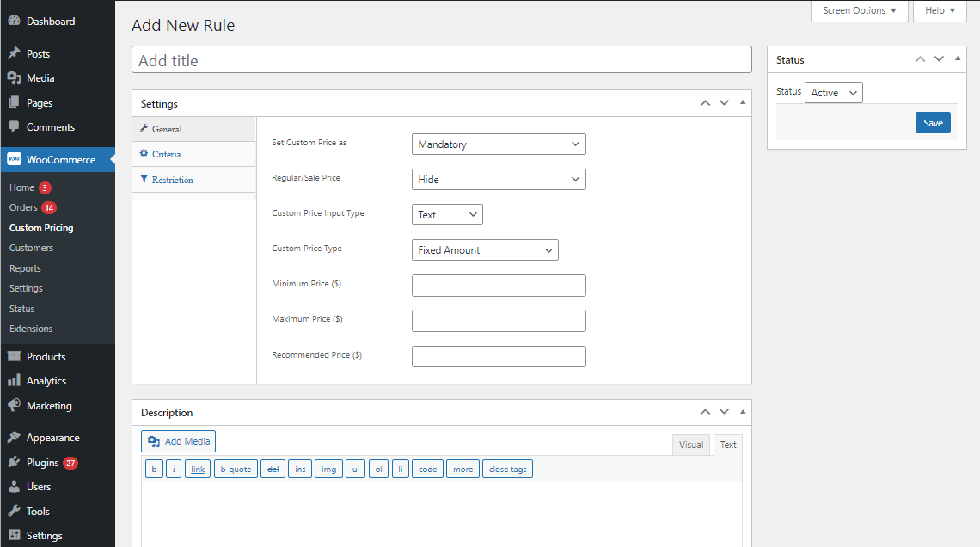This screenshot has height=547, width=980.
Task: Switch to the General settings tab
Action: click(x=193, y=129)
